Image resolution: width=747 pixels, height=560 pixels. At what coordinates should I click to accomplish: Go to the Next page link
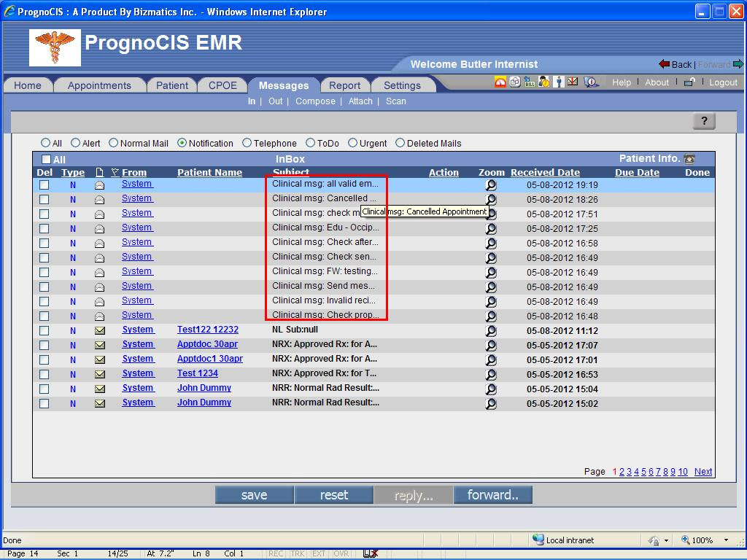pyautogui.click(x=703, y=472)
